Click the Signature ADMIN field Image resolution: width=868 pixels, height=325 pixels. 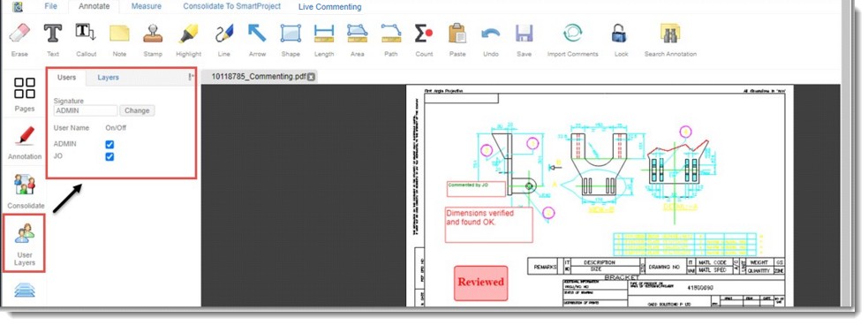(x=86, y=110)
